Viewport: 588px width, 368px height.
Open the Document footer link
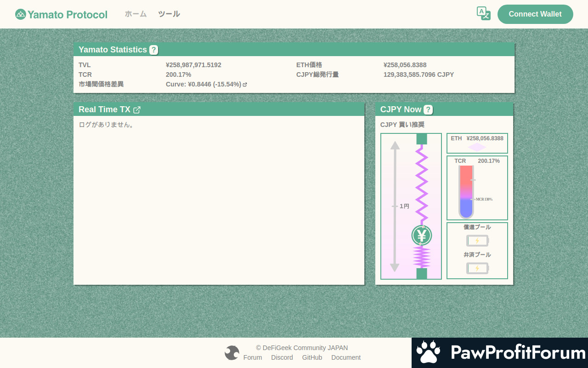click(x=346, y=357)
